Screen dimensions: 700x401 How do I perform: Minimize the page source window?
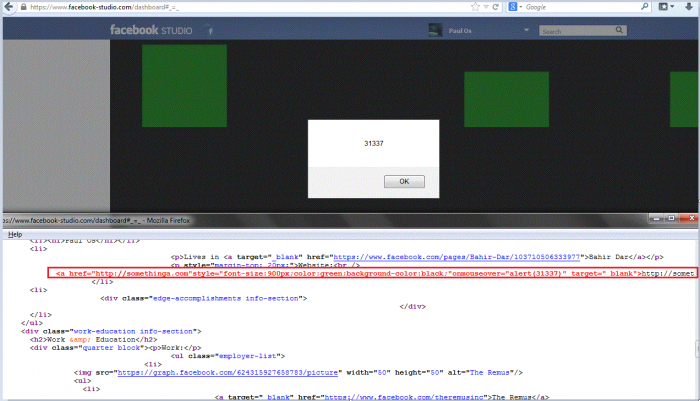point(656,218)
